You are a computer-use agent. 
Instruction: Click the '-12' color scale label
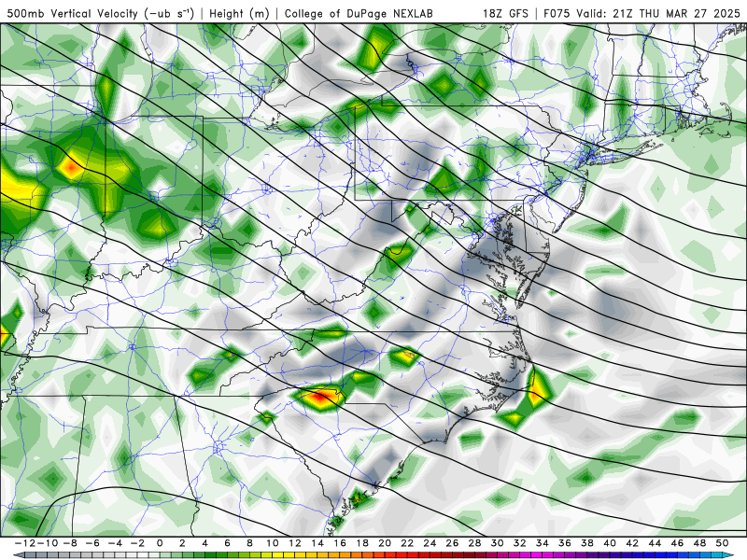24,543
